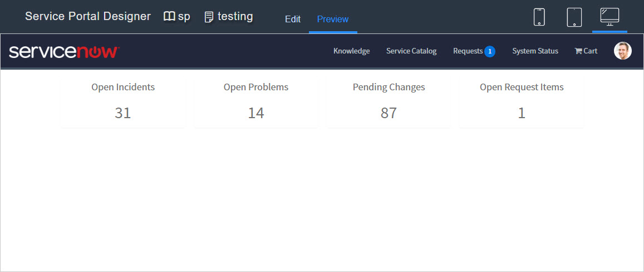Switch to tablet preview icon
644x272 pixels.
[574, 17]
